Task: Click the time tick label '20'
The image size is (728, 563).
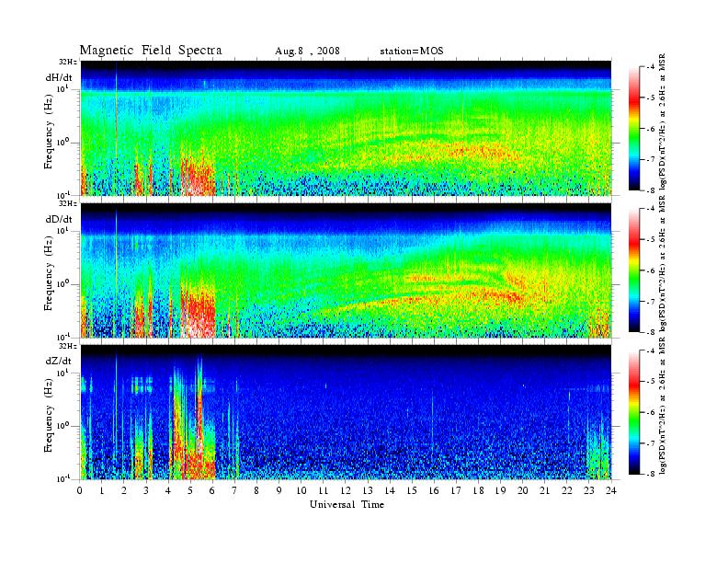Action: pos(523,490)
